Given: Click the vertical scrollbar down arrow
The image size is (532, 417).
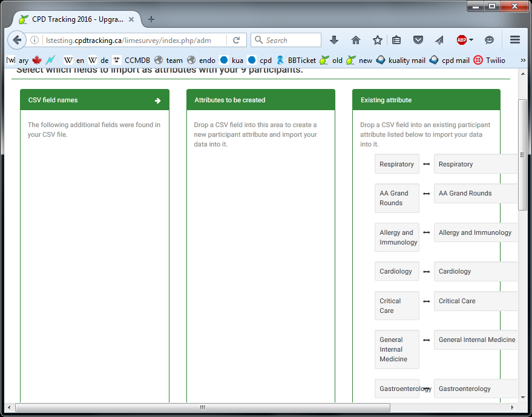Looking at the screenshot, I should tap(522, 397).
